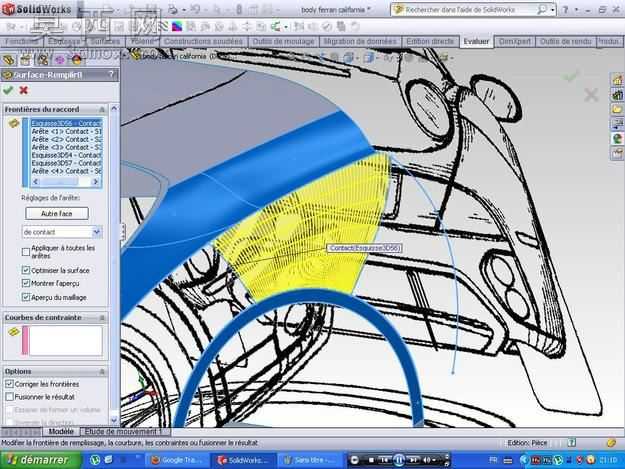Screen dimensions: 625x469
Task: Switch to the Modèle bottom tab
Action: tap(61, 432)
